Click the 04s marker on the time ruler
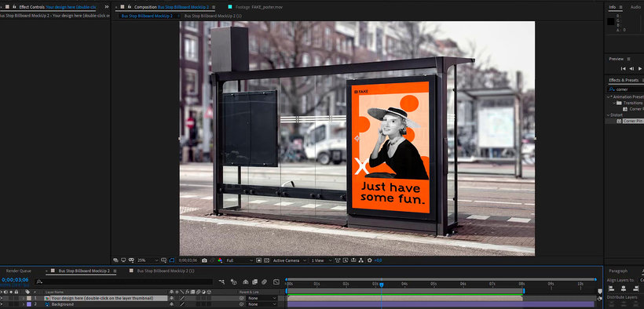 click(404, 284)
